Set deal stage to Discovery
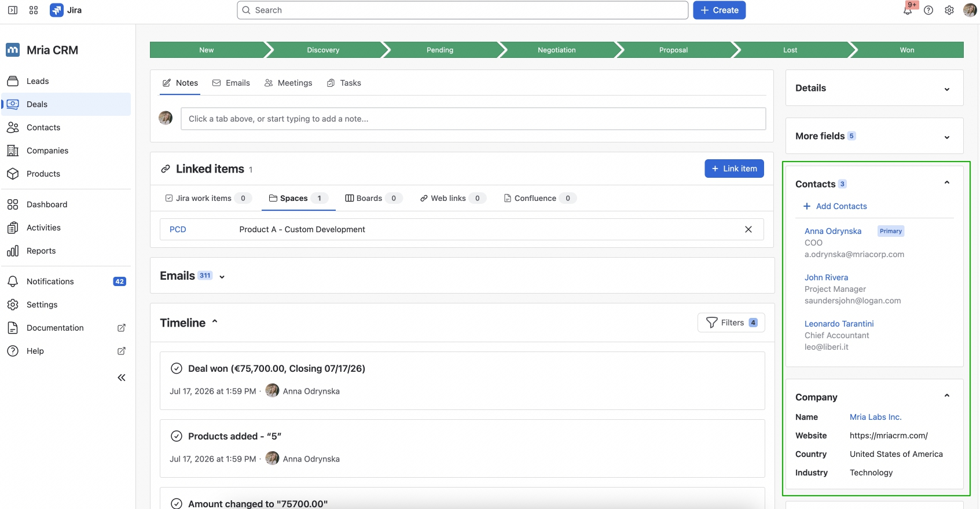The width and height of the screenshot is (980, 509). 323,50
